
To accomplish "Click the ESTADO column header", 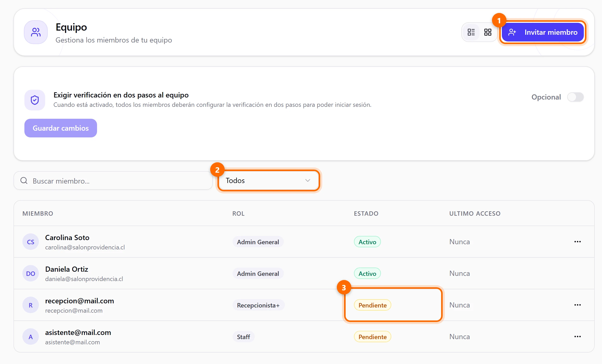I will pyautogui.click(x=366, y=213).
